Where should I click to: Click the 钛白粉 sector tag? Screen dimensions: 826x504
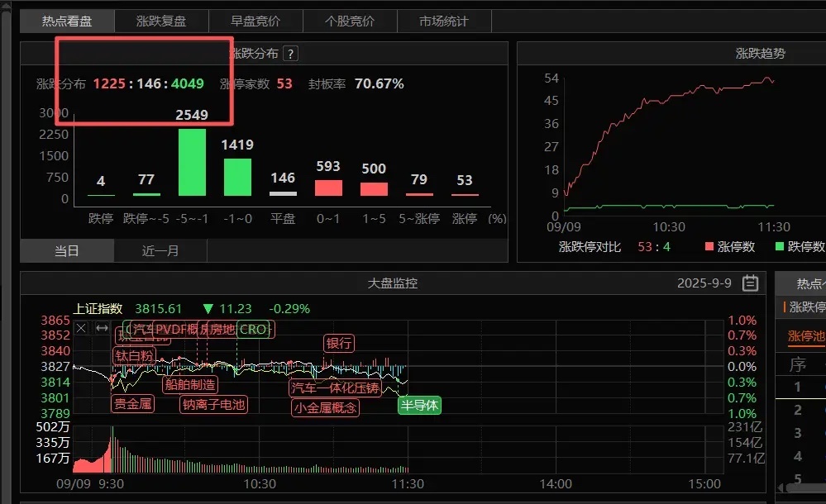pyautogui.click(x=134, y=355)
